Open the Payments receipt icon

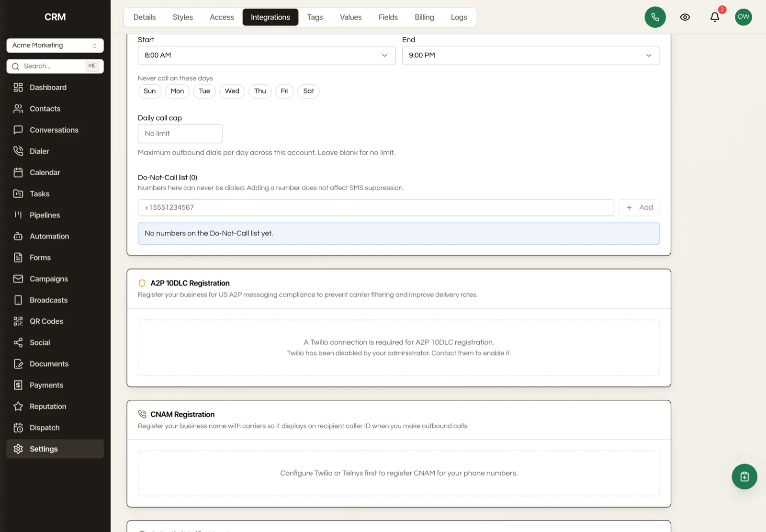pos(18,385)
